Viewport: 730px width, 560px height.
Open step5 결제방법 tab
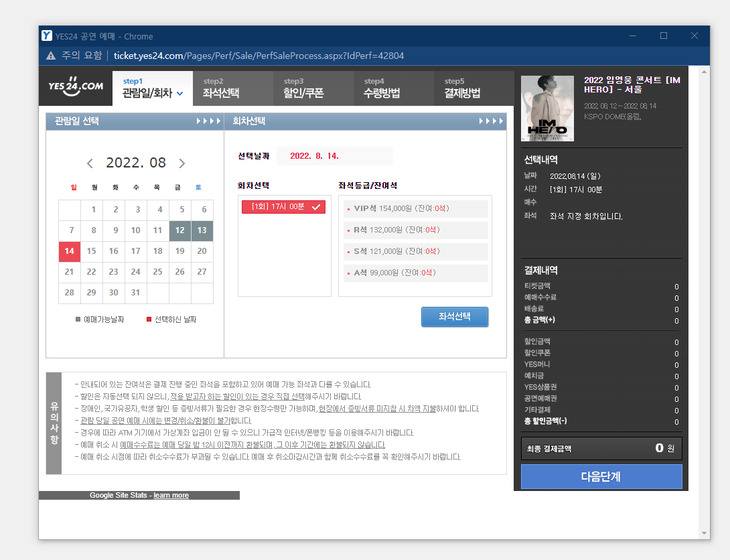coord(473,88)
